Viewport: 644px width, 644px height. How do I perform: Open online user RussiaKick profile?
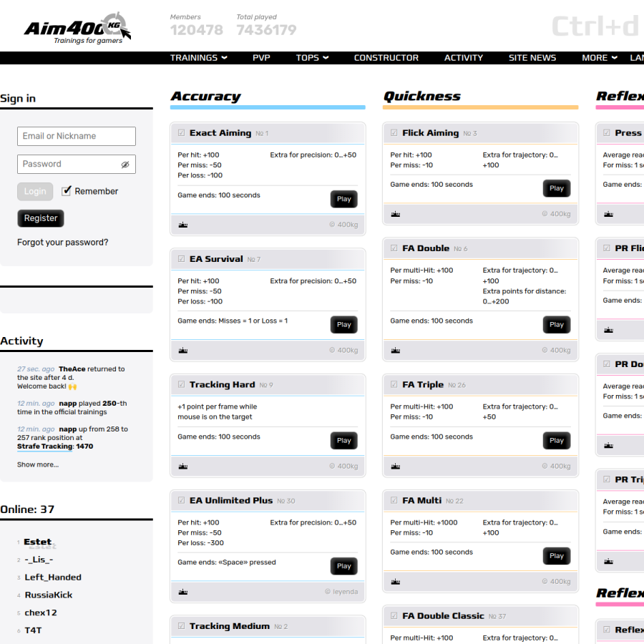[49, 595]
